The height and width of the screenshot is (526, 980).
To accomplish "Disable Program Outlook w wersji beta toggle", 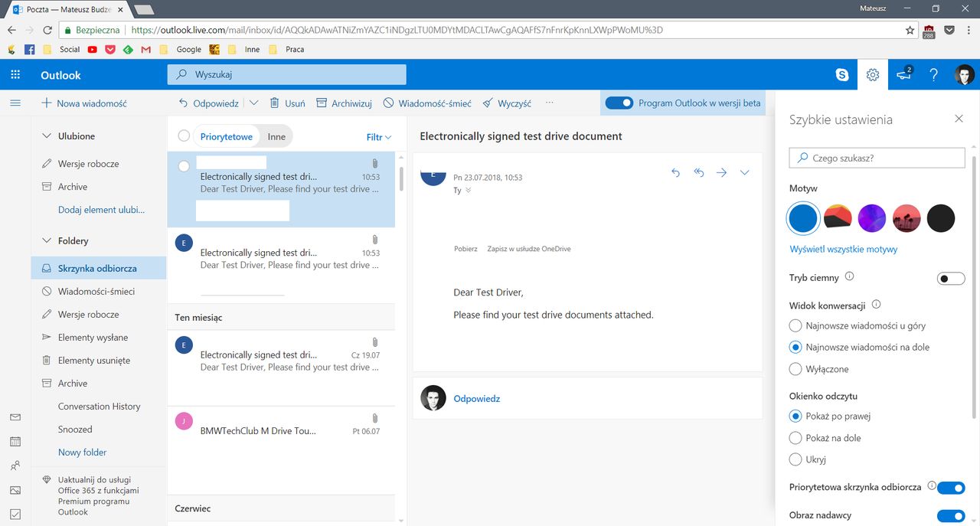I will point(619,103).
